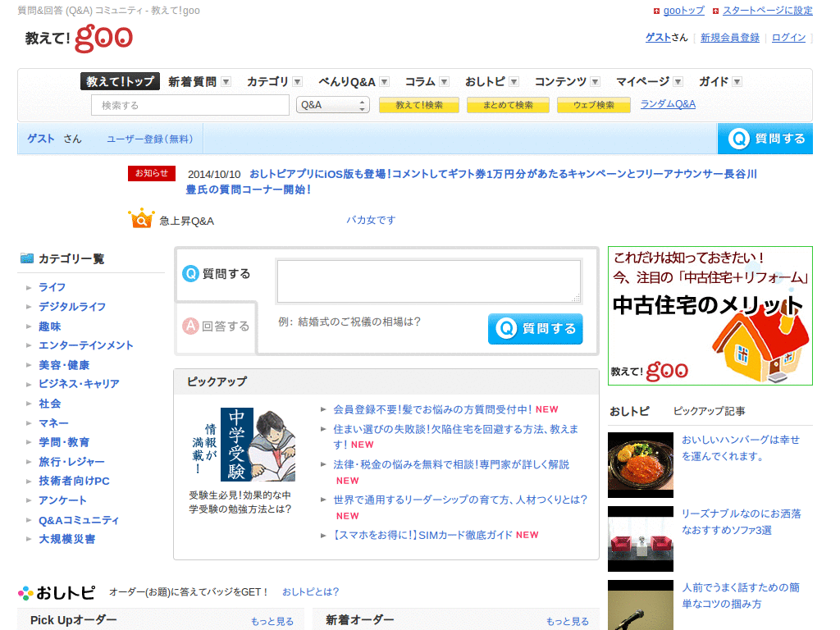The image size is (840, 630).
Task: Open the ライフ category
Action: [52, 287]
